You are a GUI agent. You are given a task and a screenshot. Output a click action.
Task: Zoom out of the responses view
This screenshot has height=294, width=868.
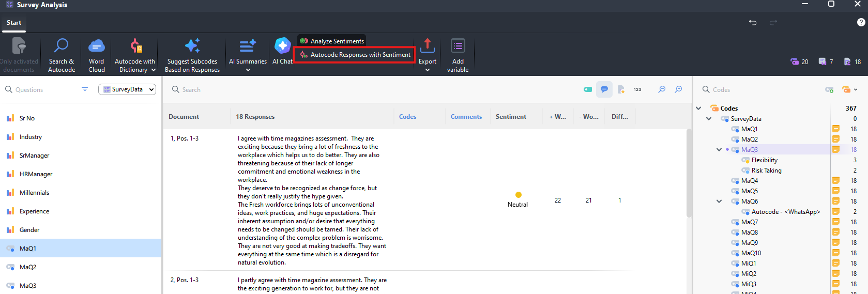(x=662, y=89)
